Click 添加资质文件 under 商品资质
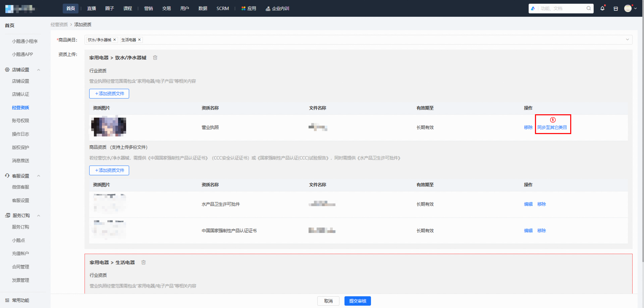This screenshot has width=644, height=308. coord(109,170)
